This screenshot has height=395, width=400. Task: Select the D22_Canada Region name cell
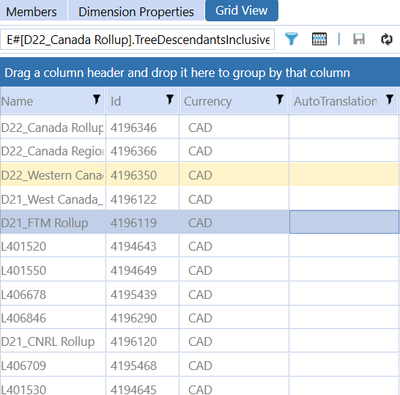coord(53,151)
